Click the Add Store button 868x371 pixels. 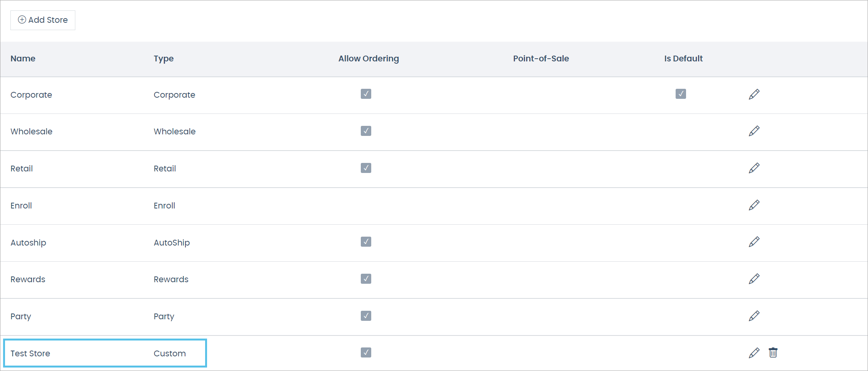click(x=43, y=20)
